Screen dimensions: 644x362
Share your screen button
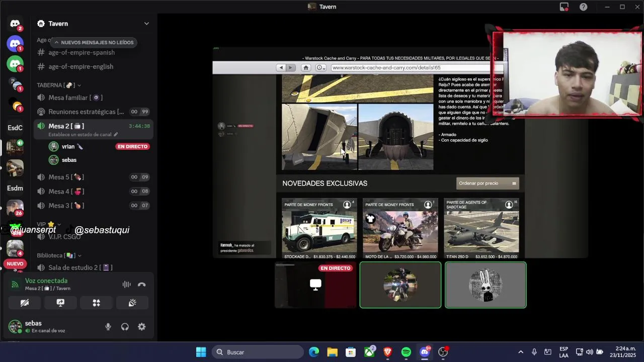pos(60,303)
